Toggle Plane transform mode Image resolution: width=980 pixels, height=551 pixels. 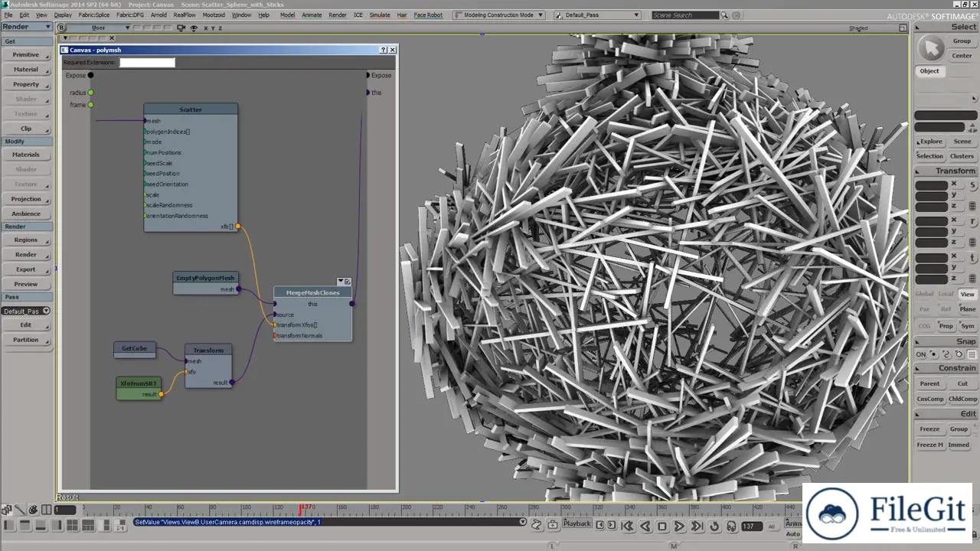(x=968, y=309)
